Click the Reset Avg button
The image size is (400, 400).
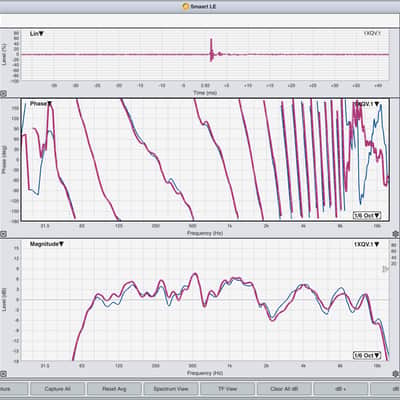(x=114, y=389)
